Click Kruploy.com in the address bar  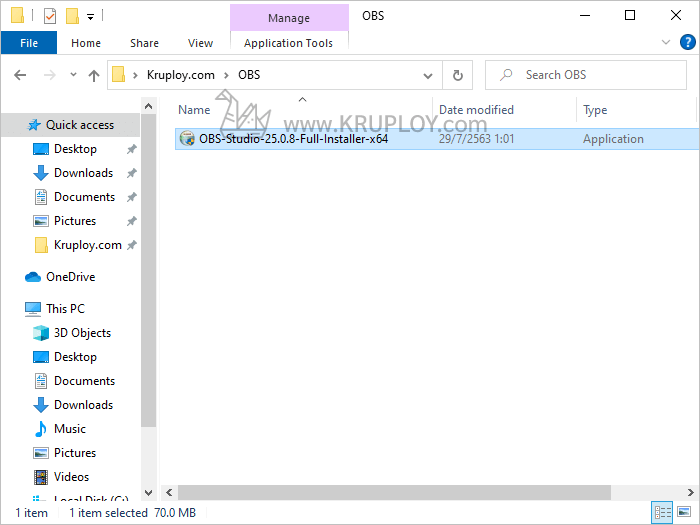tap(180, 75)
